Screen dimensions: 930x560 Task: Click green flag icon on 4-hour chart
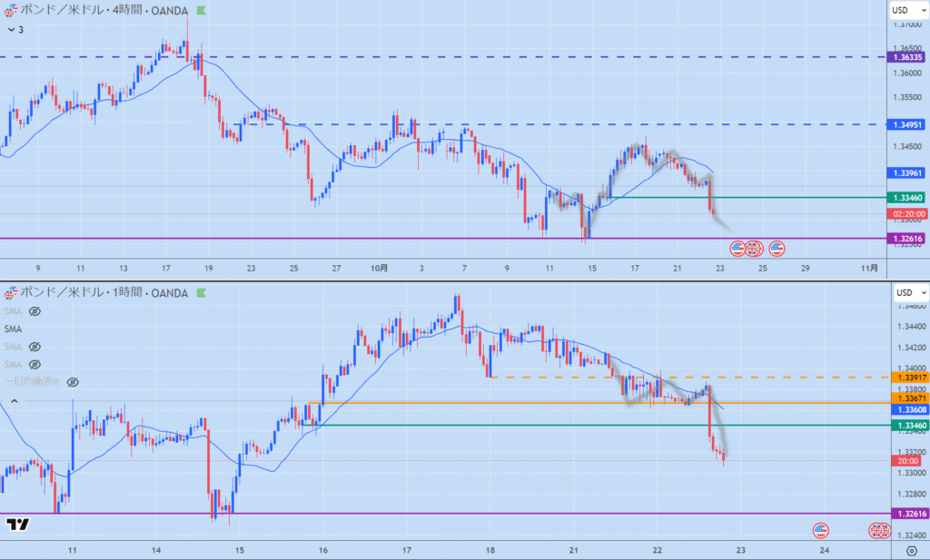[x=201, y=11]
